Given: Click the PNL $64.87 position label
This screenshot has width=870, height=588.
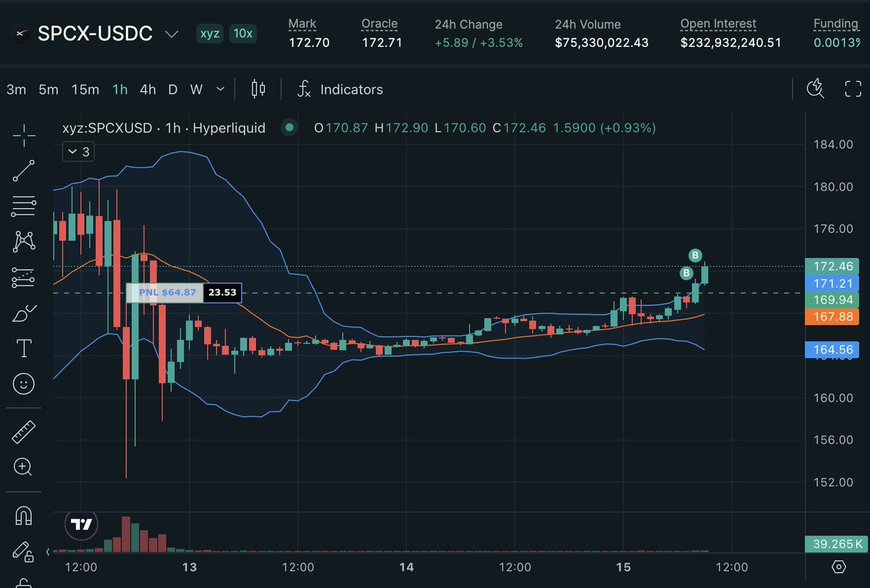Looking at the screenshot, I should click(165, 293).
